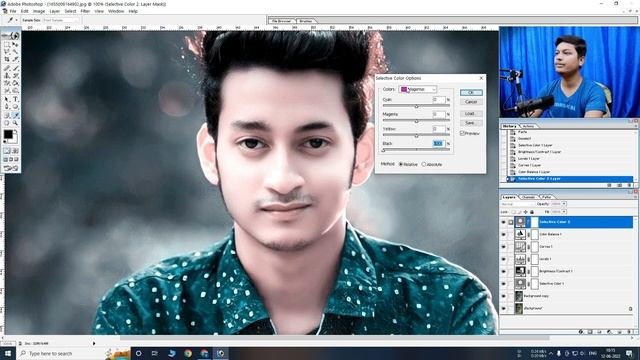This screenshot has width=640, height=360.
Task: Click the Cyan slider handle
Action: [x=416, y=107]
